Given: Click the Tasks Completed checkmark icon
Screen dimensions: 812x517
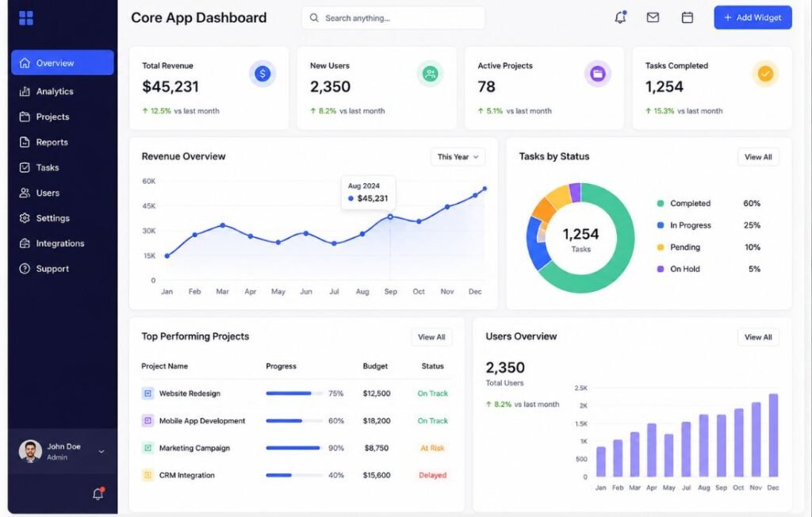Looking at the screenshot, I should tap(765, 74).
